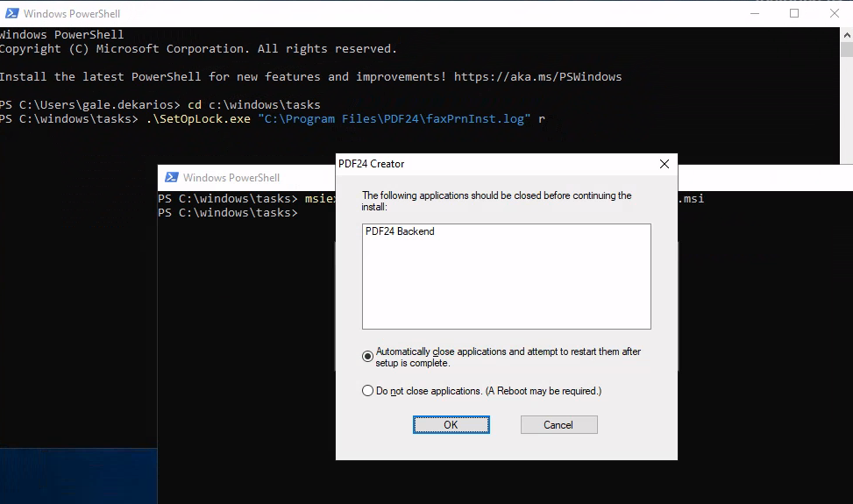Maximize the main Windows PowerShell window
853x504 pixels.
tap(794, 14)
